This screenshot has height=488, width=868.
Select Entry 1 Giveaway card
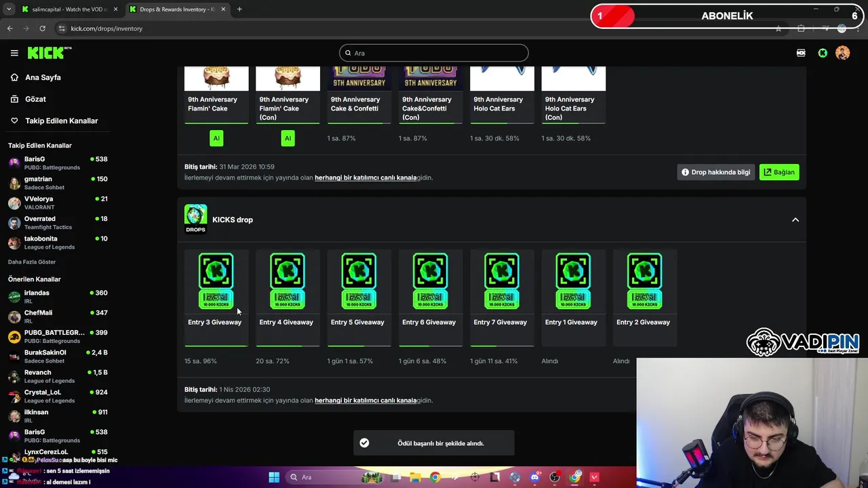(573, 298)
